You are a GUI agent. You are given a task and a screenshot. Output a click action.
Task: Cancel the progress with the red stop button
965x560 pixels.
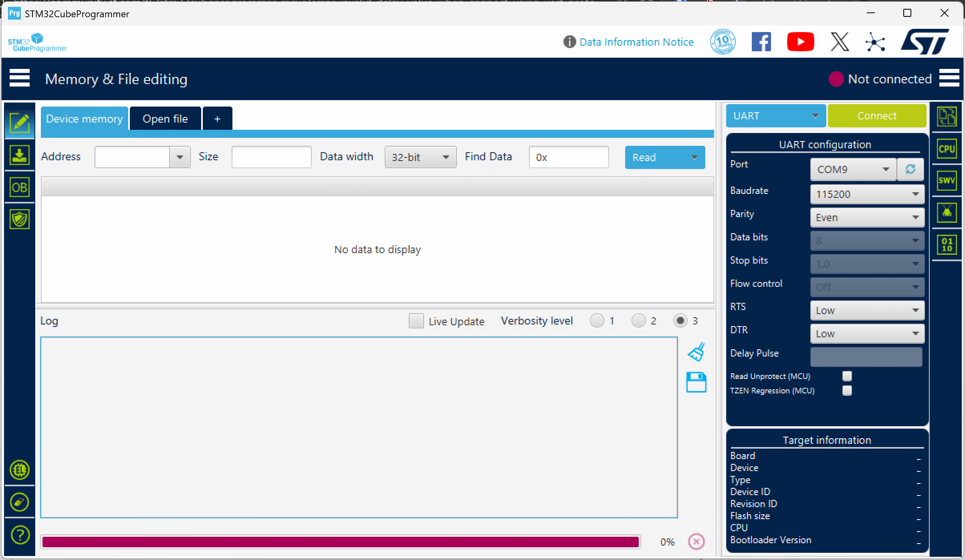696,542
